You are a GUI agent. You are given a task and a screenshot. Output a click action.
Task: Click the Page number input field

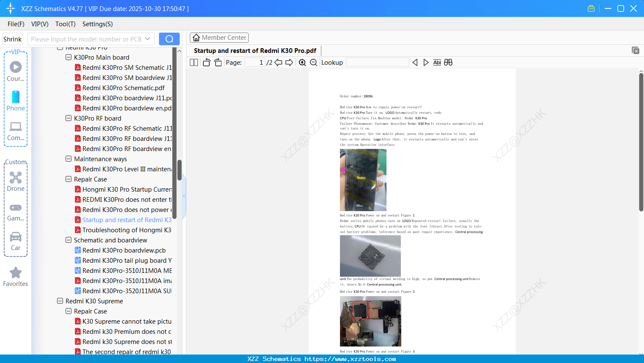(x=255, y=63)
